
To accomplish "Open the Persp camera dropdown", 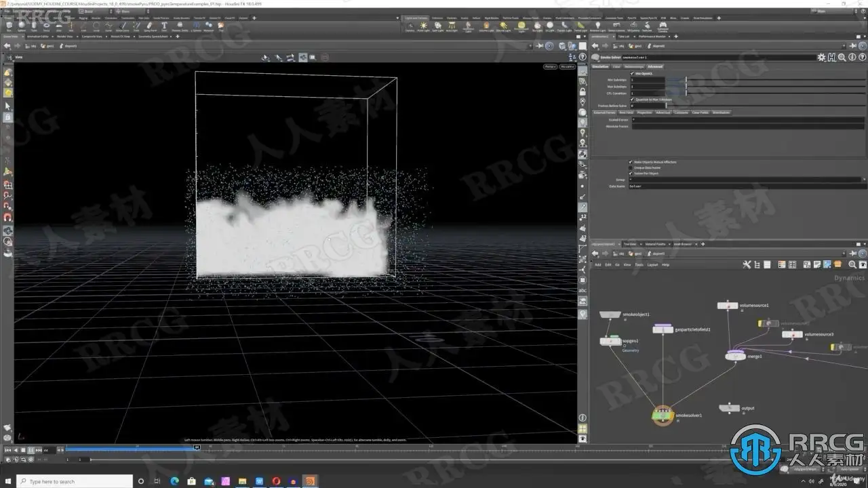I will [550, 66].
